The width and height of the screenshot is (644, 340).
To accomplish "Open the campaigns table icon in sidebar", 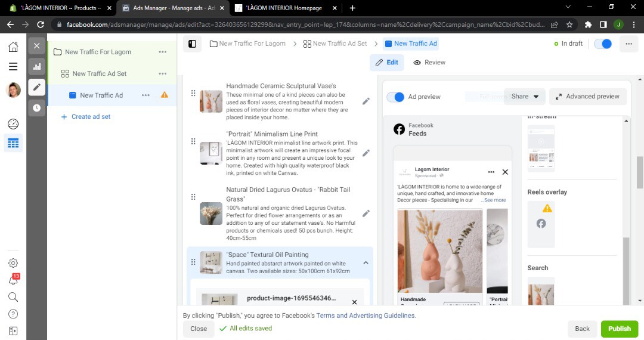I will coord(13,143).
